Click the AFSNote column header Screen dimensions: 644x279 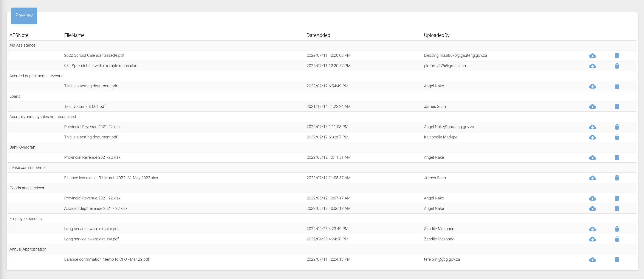pos(19,35)
